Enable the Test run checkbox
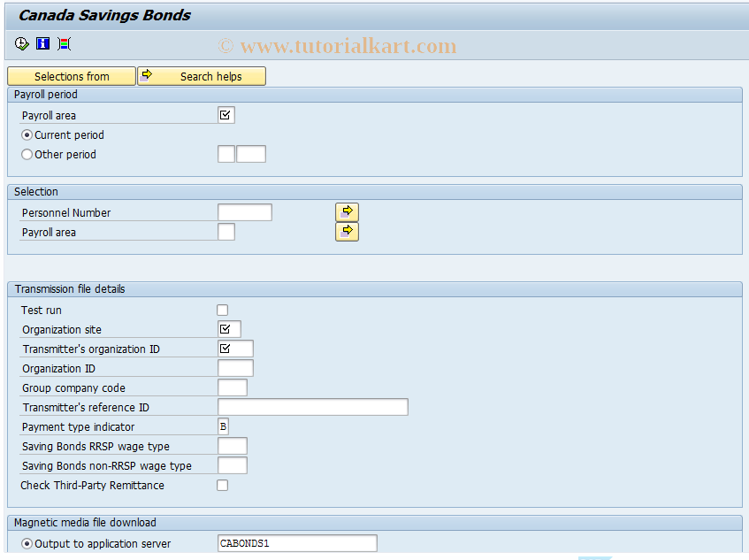Viewport: 749px width, 560px height. coord(223,311)
